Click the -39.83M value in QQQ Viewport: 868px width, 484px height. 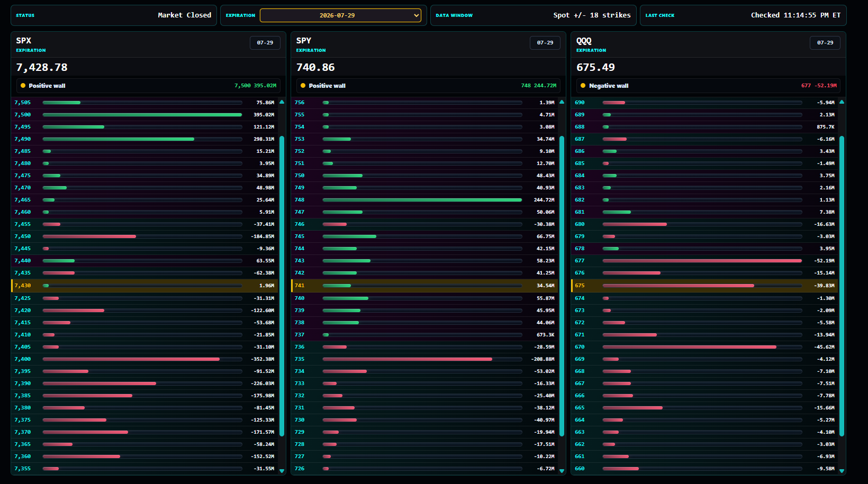pyautogui.click(x=824, y=286)
